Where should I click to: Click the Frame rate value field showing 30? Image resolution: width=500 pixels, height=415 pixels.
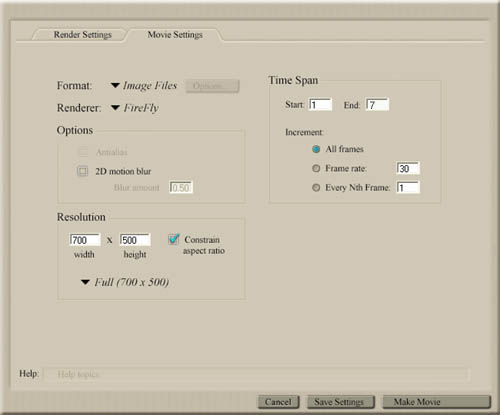[x=408, y=168]
